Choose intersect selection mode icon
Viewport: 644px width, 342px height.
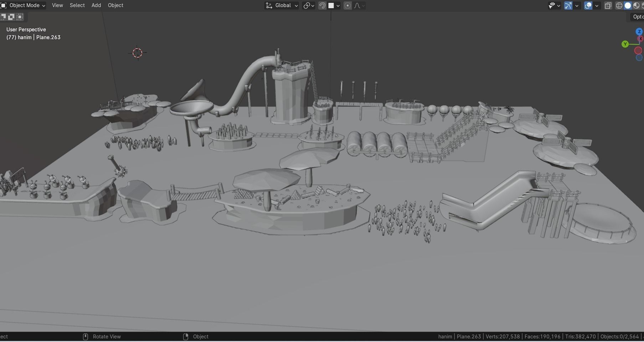point(20,17)
